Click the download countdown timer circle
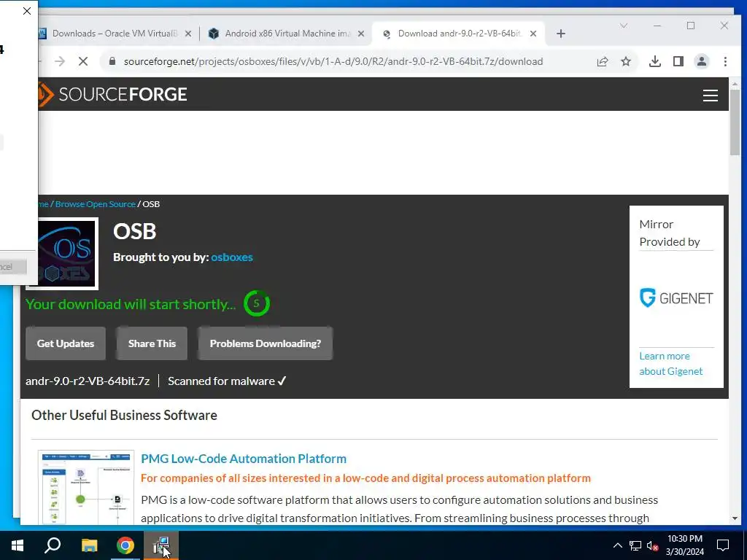This screenshot has height=560, width=747. [256, 303]
